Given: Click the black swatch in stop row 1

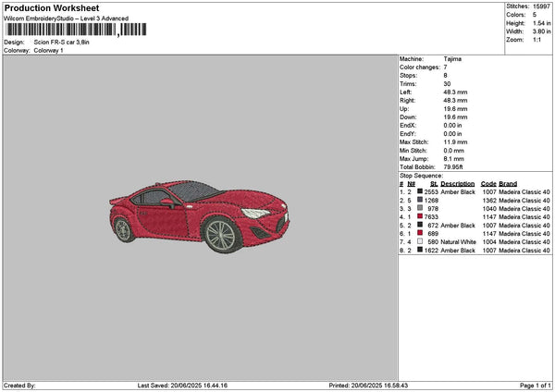Looking at the screenshot, I should [x=420, y=191].
